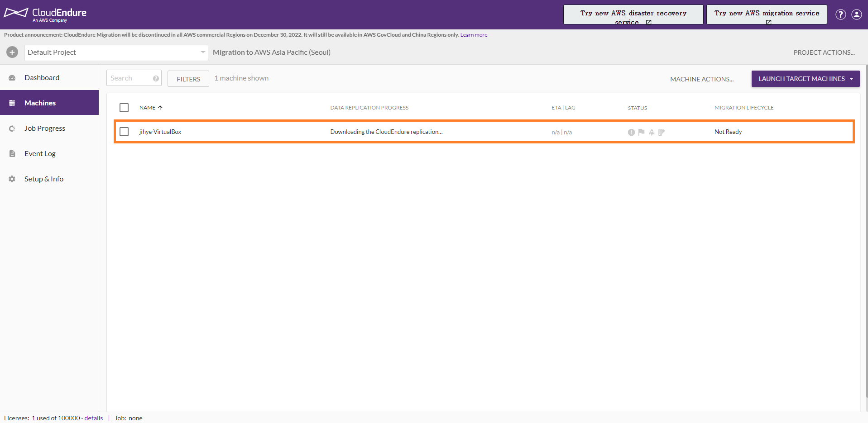This screenshot has width=868, height=423.
Task: Click jihye-VirtualBox machine name
Action: coord(160,132)
